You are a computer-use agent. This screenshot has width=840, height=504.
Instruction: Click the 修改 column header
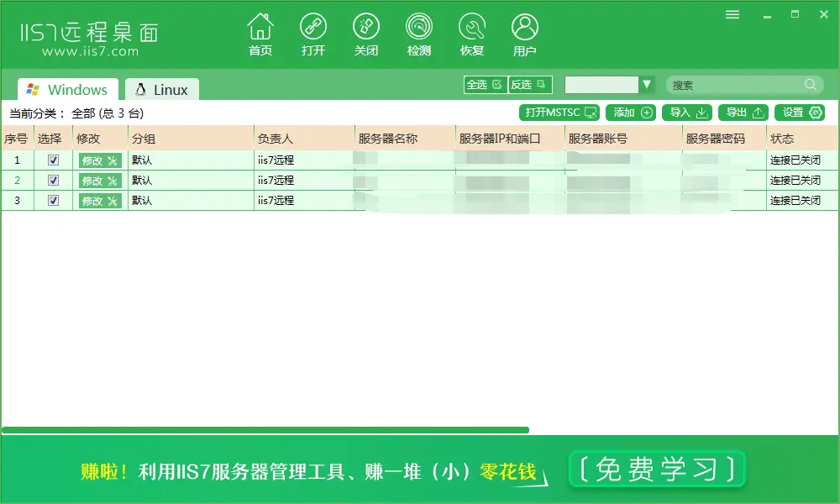click(x=100, y=139)
